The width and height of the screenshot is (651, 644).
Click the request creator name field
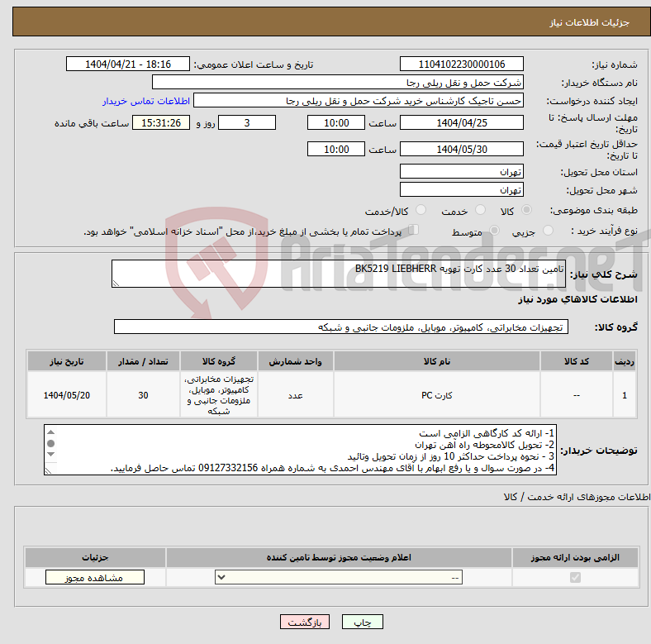click(x=359, y=101)
